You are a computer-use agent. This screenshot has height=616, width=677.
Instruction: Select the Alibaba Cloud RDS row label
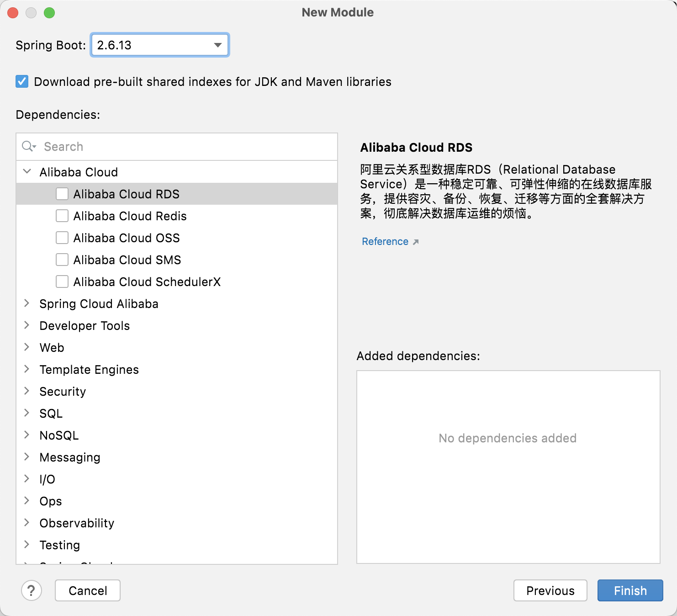tap(127, 194)
